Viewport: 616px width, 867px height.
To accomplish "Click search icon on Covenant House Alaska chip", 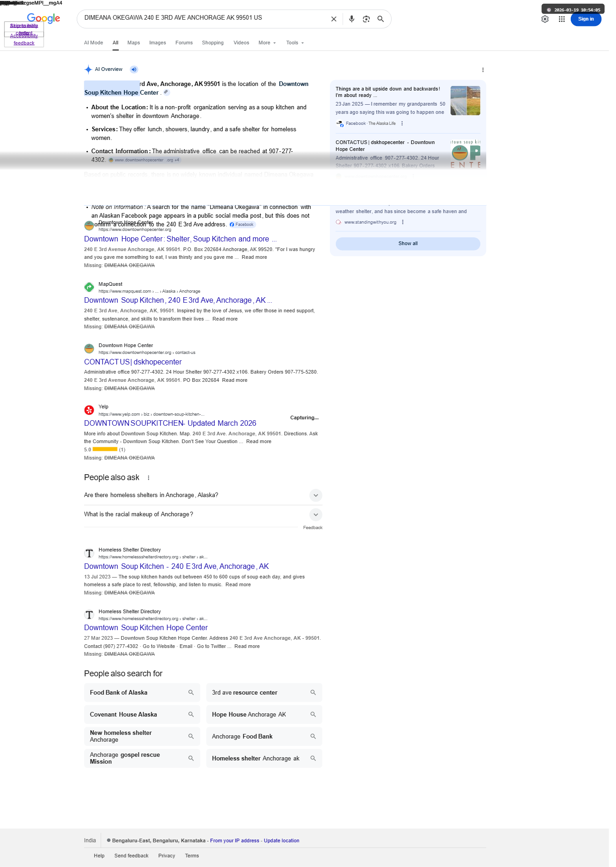I will point(191,715).
